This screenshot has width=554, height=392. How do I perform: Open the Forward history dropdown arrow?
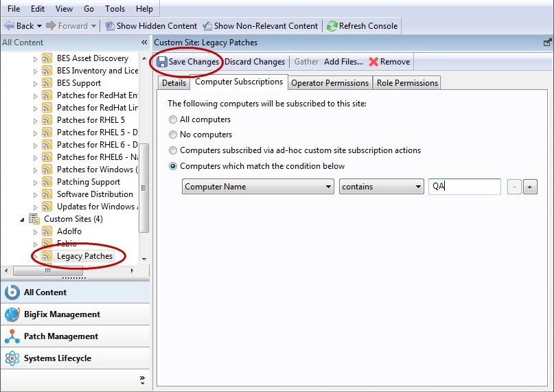93,26
